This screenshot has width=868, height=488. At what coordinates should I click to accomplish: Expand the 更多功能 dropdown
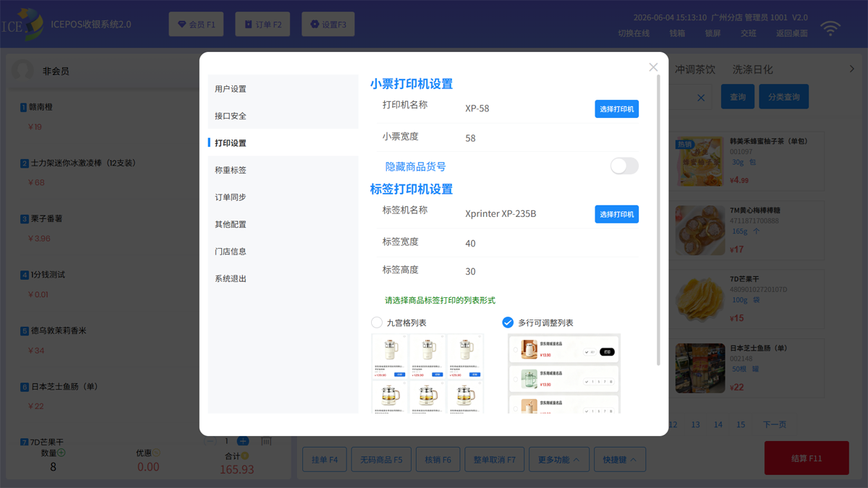(558, 460)
